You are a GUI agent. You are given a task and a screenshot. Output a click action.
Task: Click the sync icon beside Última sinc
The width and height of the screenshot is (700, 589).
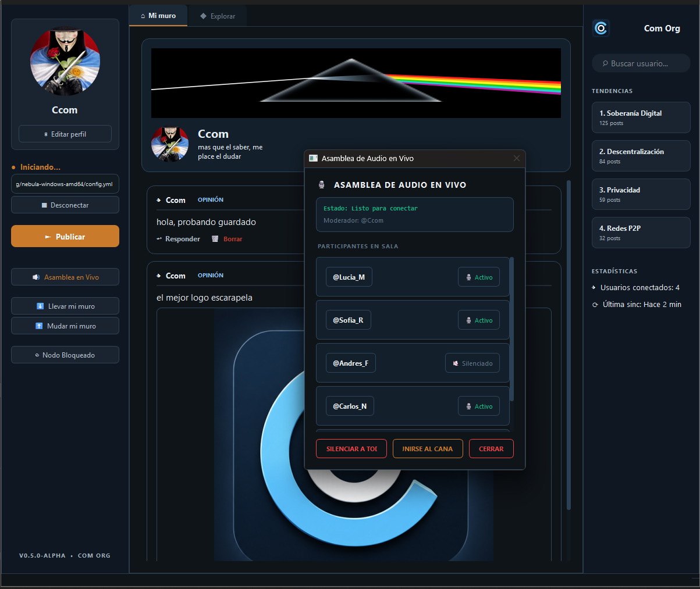[x=595, y=305]
